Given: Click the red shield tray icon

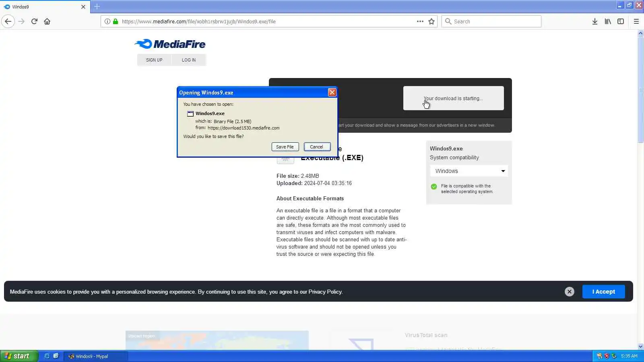Looking at the screenshot, I should (x=607, y=356).
